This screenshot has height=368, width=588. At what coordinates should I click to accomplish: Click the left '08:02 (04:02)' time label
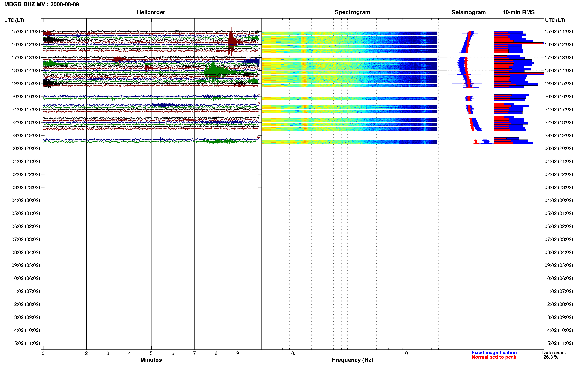(x=26, y=252)
